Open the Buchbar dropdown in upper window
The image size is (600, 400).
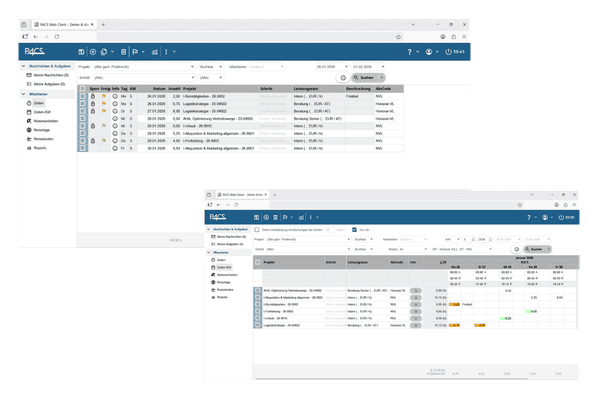pyautogui.click(x=210, y=67)
